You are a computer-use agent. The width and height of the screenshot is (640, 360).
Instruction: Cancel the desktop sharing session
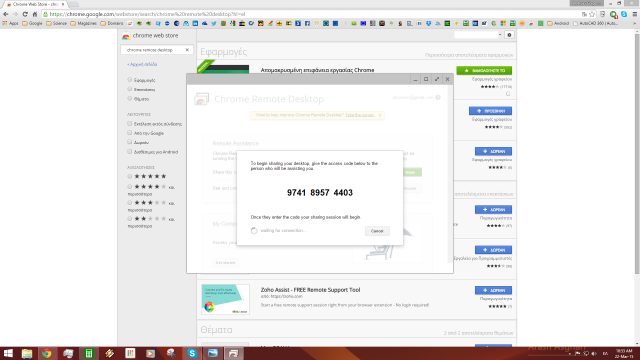(377, 231)
